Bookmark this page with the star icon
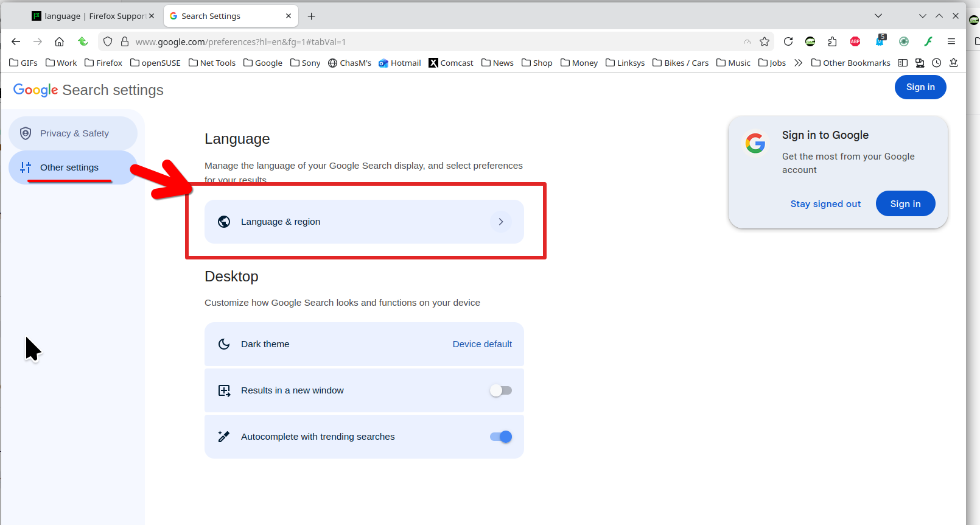 [x=765, y=41]
